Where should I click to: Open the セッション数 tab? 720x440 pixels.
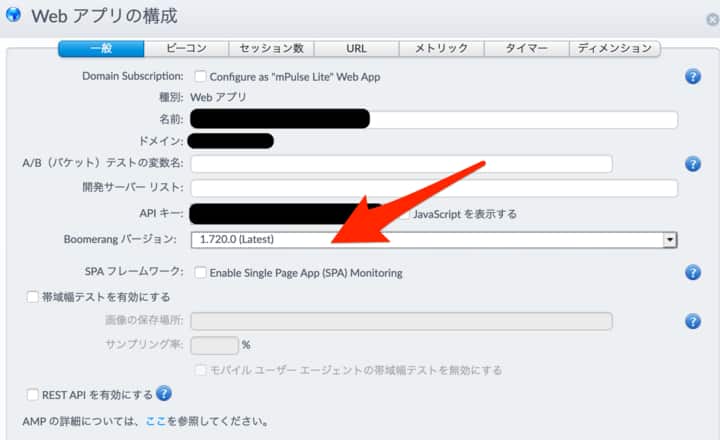271,48
